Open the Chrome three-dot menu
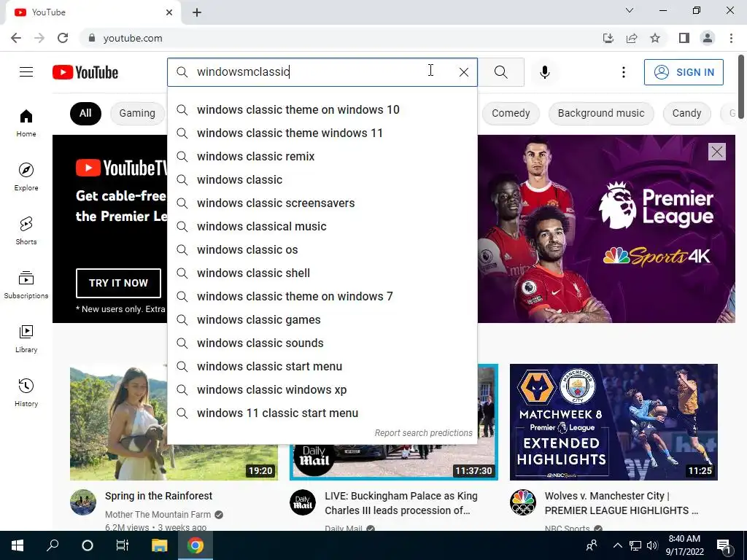Image resolution: width=747 pixels, height=560 pixels. point(731,38)
